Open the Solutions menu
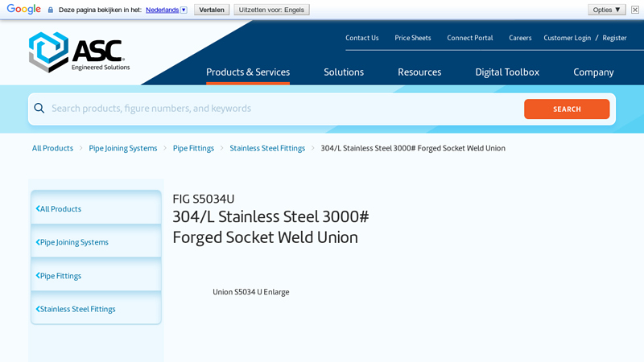 [x=344, y=72]
